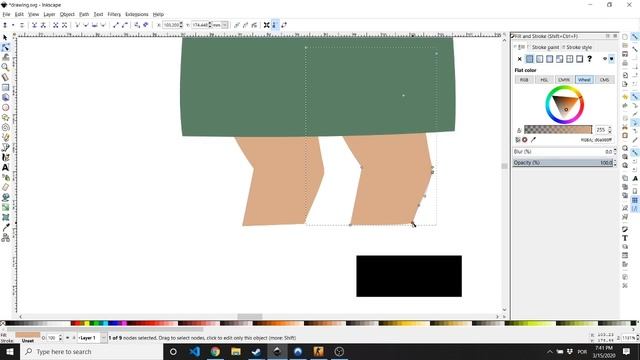The width and height of the screenshot is (640, 360).
Task: Set fill to Pattern
Action: [569, 59]
